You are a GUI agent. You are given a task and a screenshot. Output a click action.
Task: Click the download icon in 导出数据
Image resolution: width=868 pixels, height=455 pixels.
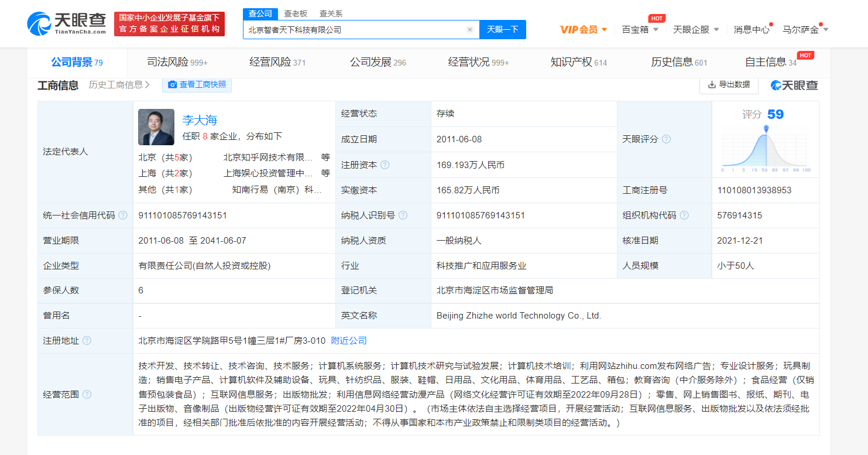(712, 84)
